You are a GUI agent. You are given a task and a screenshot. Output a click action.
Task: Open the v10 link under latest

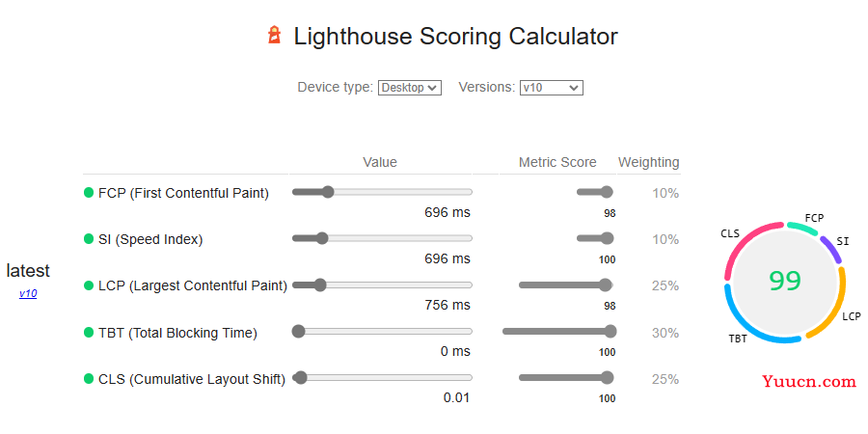28,294
